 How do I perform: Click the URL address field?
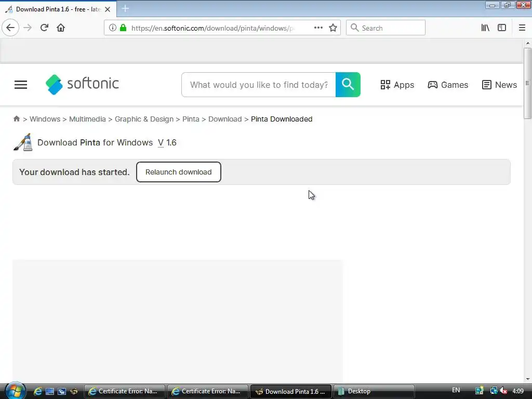click(x=212, y=28)
